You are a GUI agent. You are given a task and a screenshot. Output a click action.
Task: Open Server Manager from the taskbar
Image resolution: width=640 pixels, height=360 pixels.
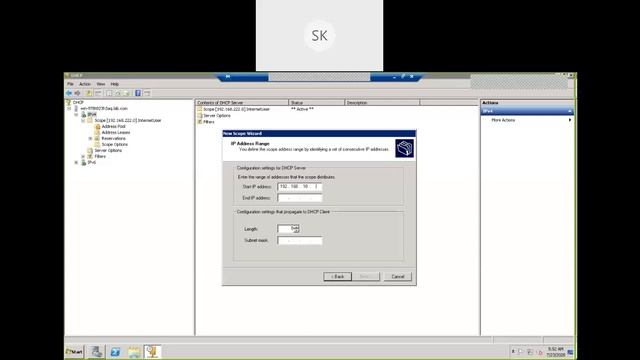(97, 351)
